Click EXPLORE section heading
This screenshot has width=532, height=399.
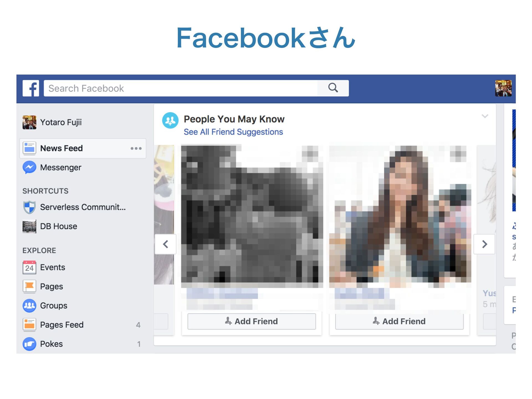pyautogui.click(x=39, y=250)
